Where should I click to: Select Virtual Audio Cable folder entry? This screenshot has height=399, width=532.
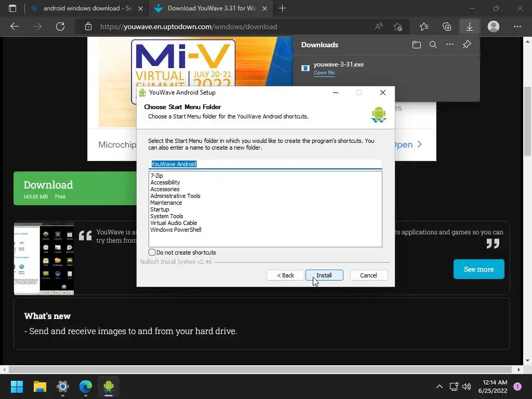(174, 223)
